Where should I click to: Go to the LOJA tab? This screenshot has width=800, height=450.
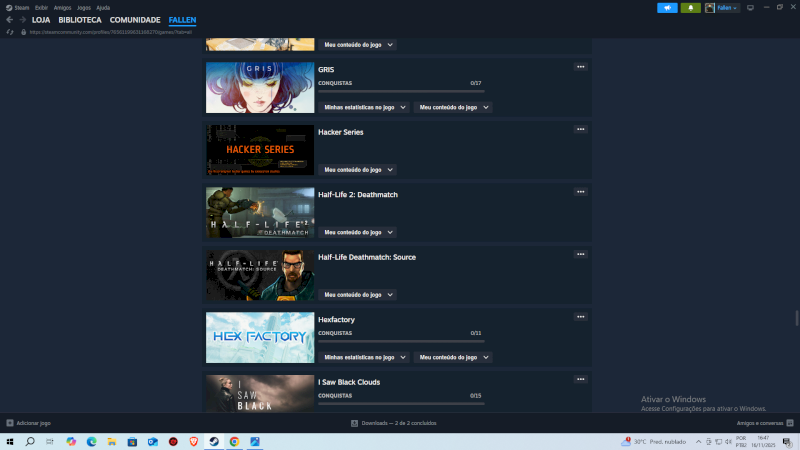tap(41, 20)
